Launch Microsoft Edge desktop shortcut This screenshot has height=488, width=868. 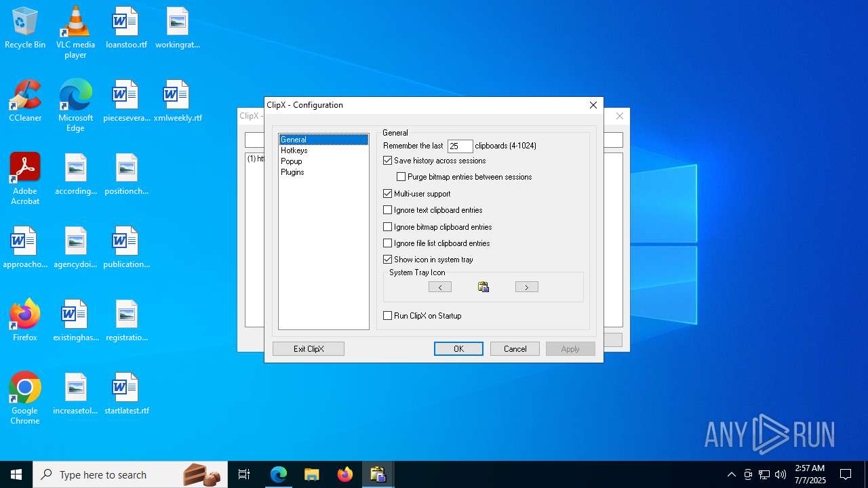75,106
